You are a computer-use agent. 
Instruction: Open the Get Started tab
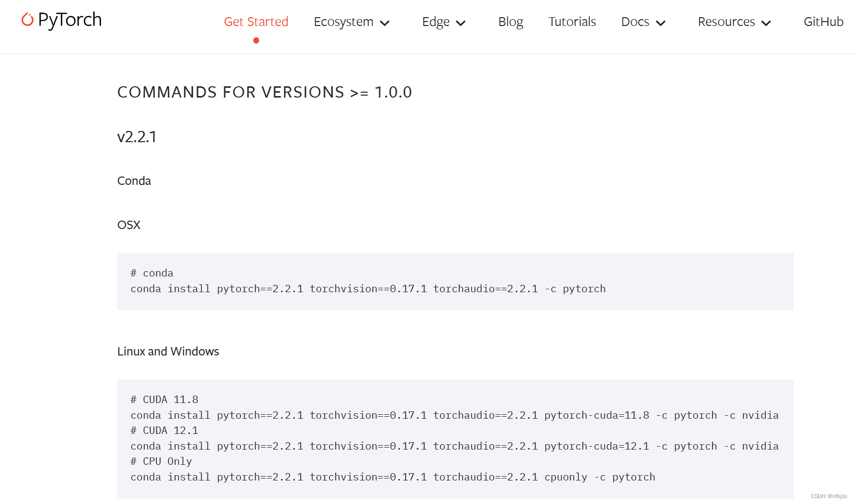[256, 22]
